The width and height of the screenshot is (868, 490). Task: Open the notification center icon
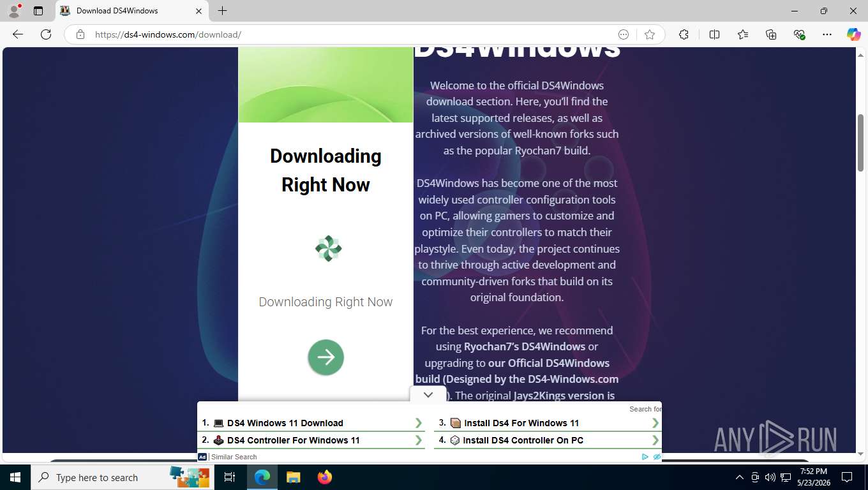(x=847, y=477)
